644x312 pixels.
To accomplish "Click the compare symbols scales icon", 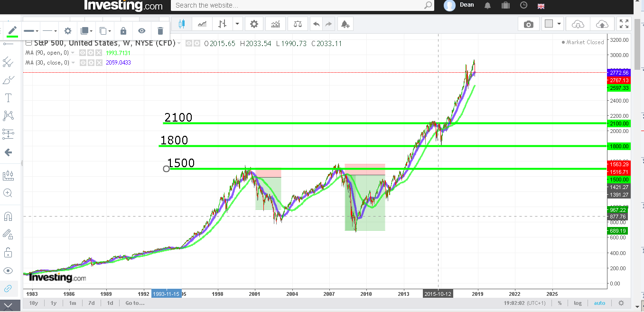I will tap(298, 24).
